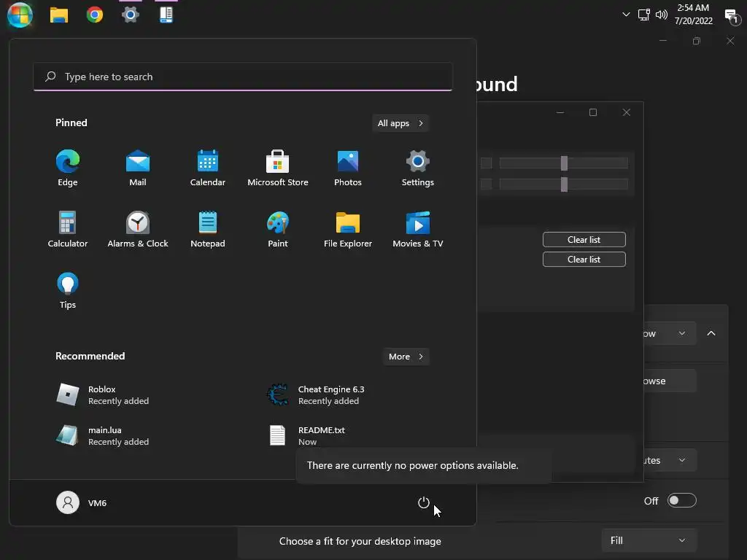Image resolution: width=747 pixels, height=560 pixels.
Task: Show hidden tray icons chevron
Action: (626, 15)
